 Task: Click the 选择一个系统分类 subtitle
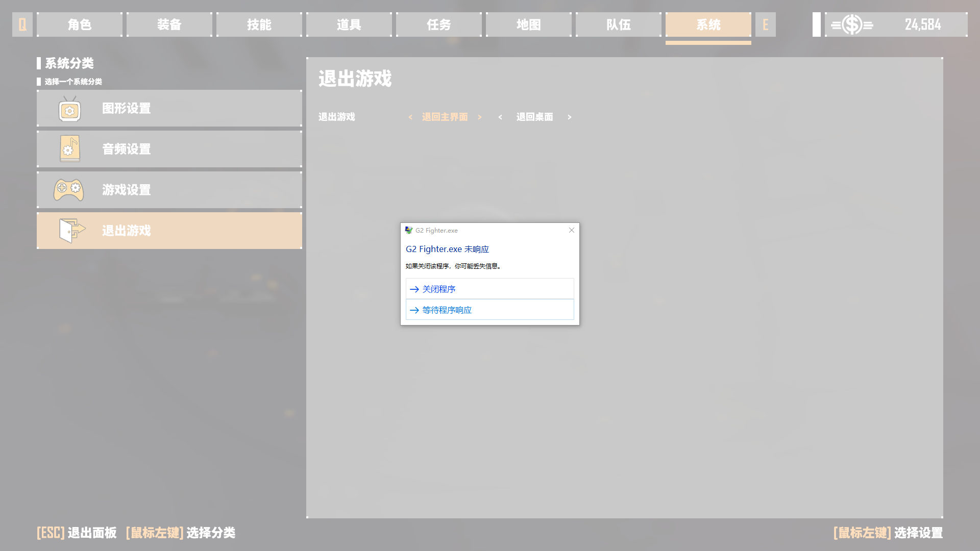[x=73, y=82]
